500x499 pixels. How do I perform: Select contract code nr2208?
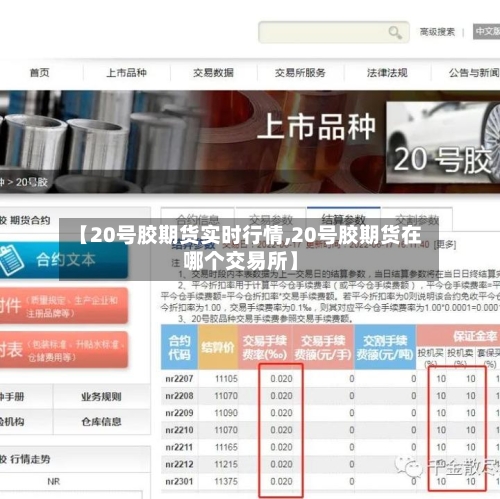pos(179,396)
